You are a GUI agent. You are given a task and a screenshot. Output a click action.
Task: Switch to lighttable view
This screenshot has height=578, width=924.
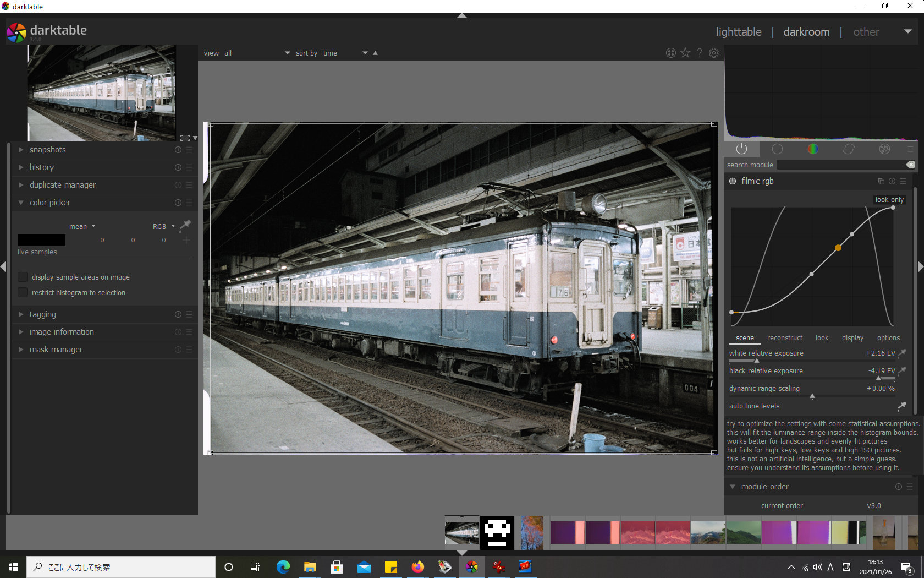click(739, 32)
